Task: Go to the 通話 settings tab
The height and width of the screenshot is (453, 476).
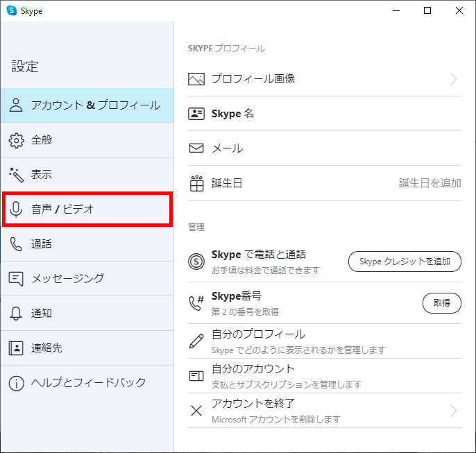Action: [x=87, y=244]
